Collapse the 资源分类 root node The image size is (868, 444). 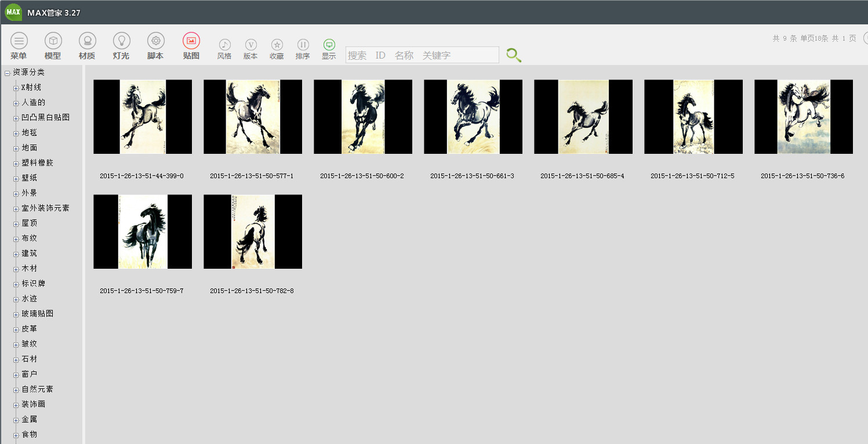point(8,73)
